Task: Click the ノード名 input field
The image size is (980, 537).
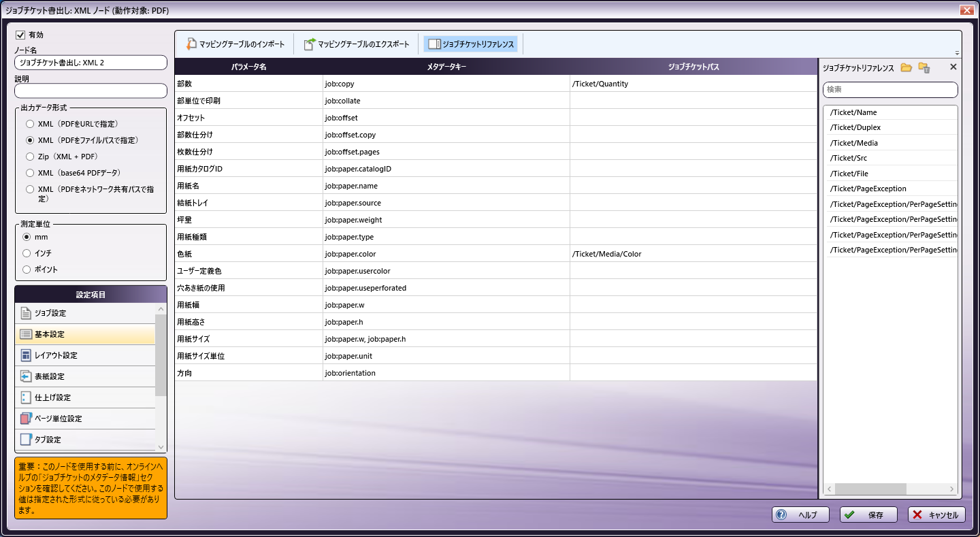Action: pyautogui.click(x=91, y=63)
